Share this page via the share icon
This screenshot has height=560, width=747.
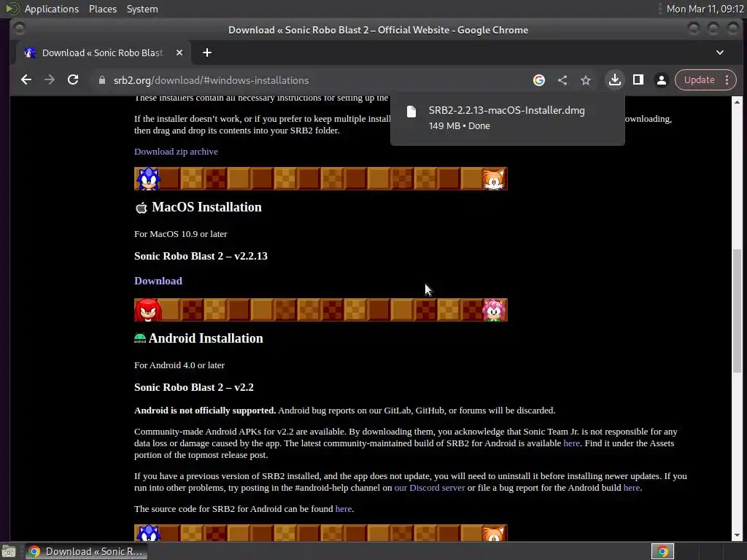pyautogui.click(x=562, y=80)
